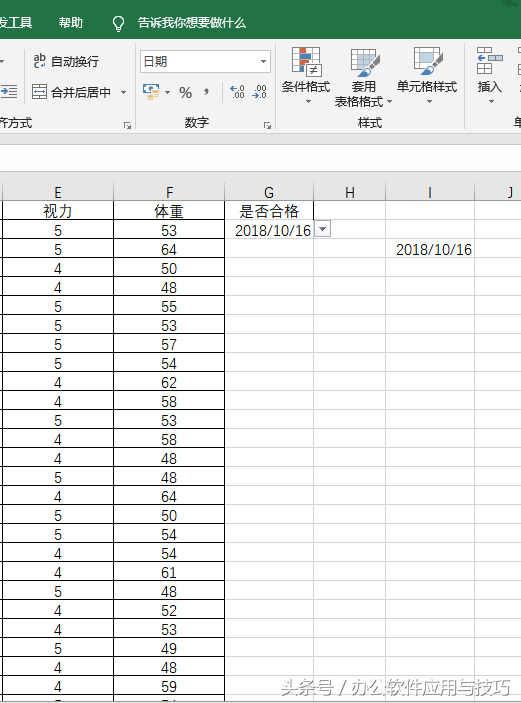Click the Wrap Text (自动换行) button
The height and width of the screenshot is (703, 521).
point(66,61)
